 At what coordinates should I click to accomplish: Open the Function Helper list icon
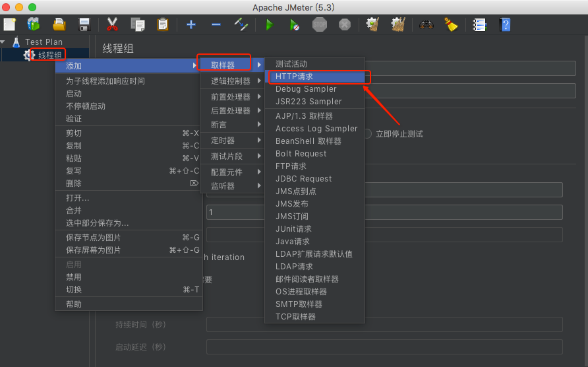pos(480,24)
